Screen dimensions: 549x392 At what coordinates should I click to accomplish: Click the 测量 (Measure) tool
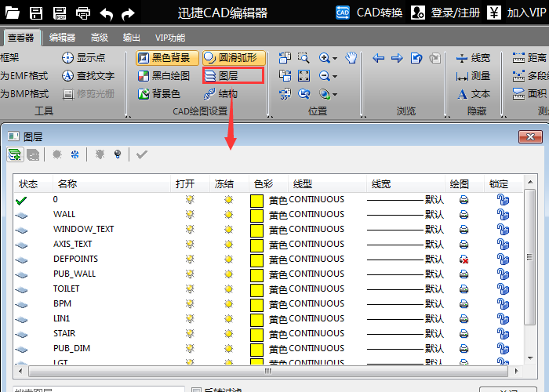tap(473, 76)
